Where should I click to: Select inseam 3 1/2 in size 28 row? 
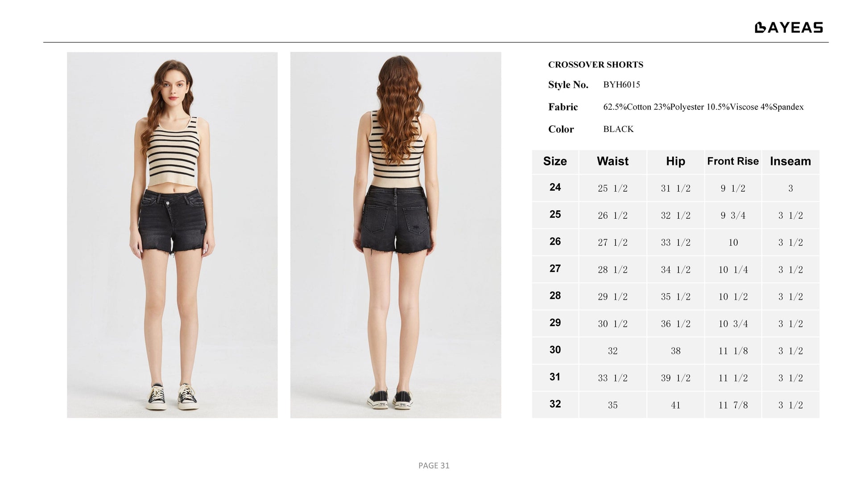click(x=790, y=297)
